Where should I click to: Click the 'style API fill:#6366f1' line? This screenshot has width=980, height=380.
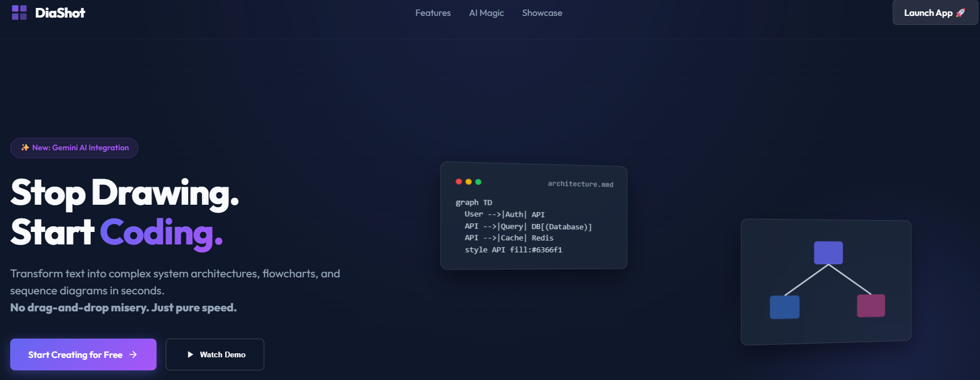click(x=514, y=250)
